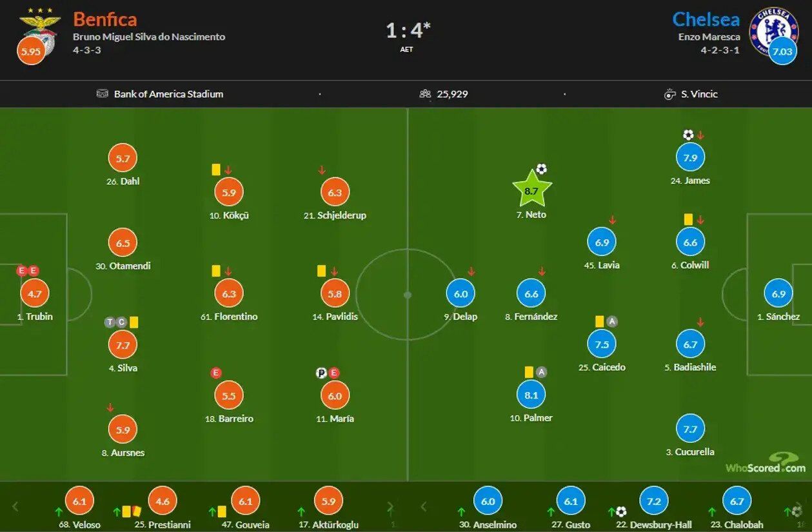This screenshot has height=532, width=812.
Task: Click the penalty P icon above María
Action: coord(321,373)
